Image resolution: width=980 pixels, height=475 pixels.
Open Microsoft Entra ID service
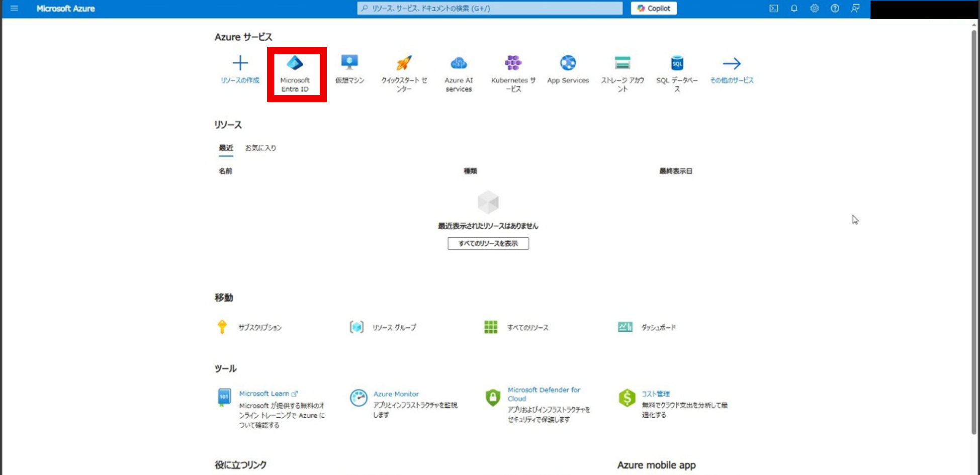click(x=295, y=74)
